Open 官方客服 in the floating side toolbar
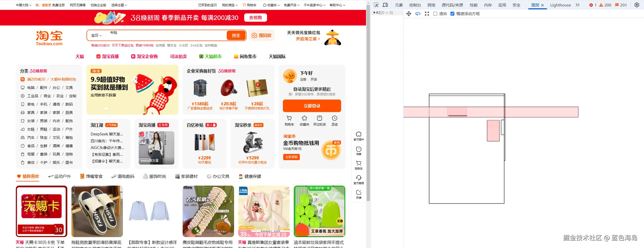This screenshot has height=248, width=644. 358,180
